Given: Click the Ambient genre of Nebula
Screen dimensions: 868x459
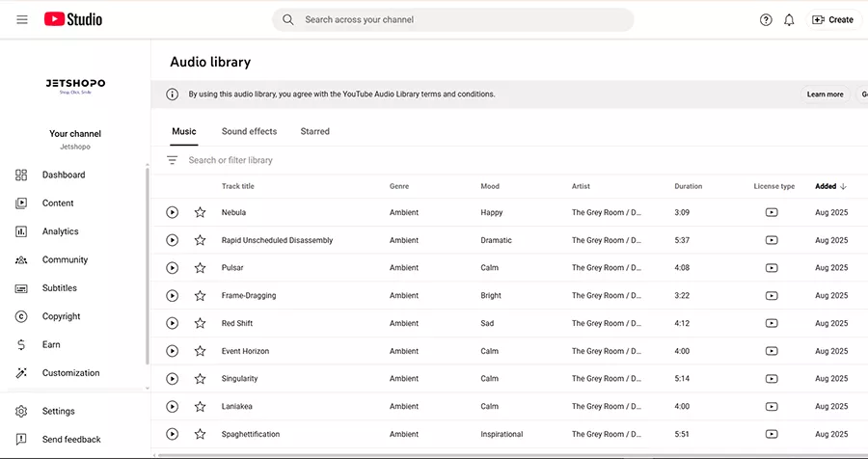Looking at the screenshot, I should coord(404,212).
